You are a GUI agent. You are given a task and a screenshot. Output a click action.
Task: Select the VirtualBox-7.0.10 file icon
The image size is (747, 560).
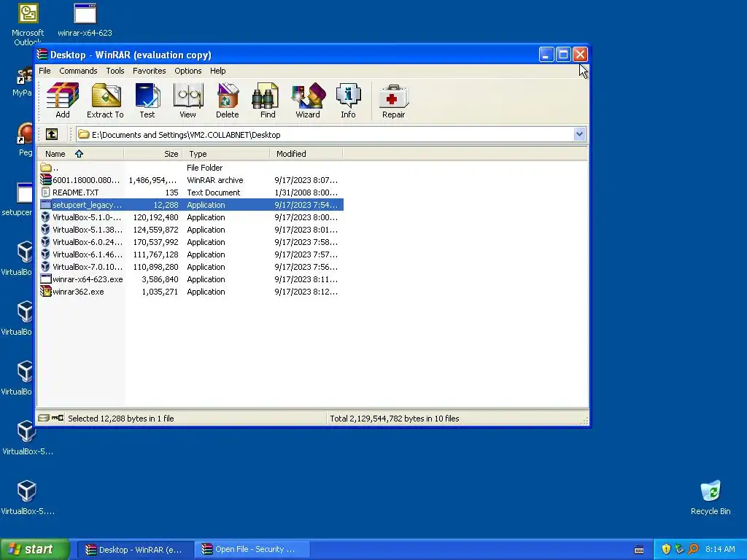coord(46,267)
